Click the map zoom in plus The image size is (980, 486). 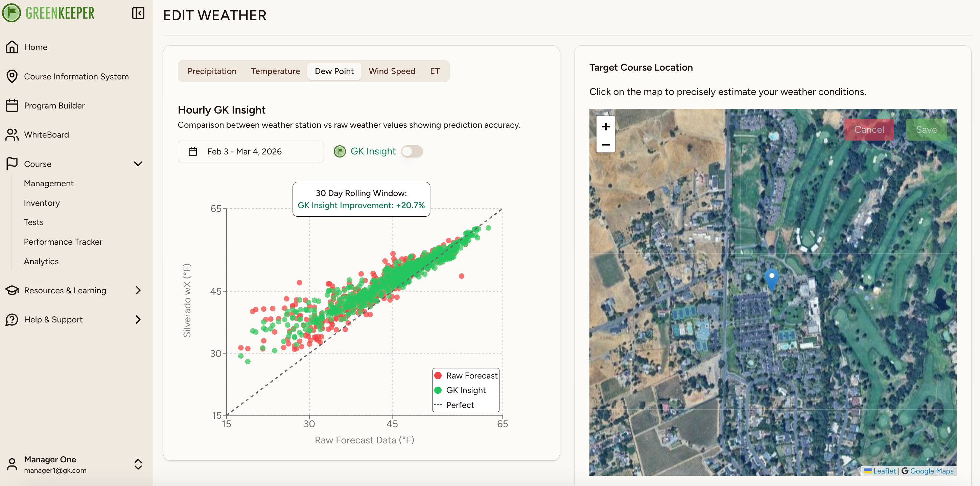[605, 126]
